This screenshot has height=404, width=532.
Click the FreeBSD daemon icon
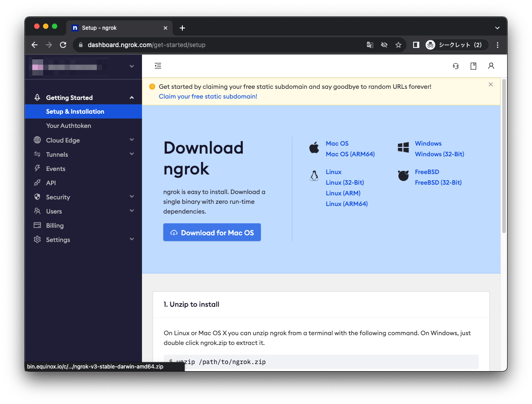coord(403,176)
